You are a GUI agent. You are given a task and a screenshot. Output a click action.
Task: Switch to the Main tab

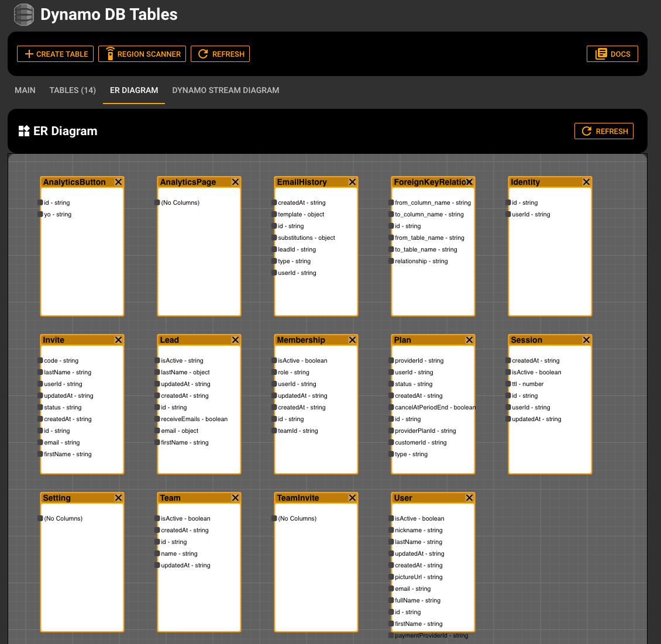(x=25, y=90)
